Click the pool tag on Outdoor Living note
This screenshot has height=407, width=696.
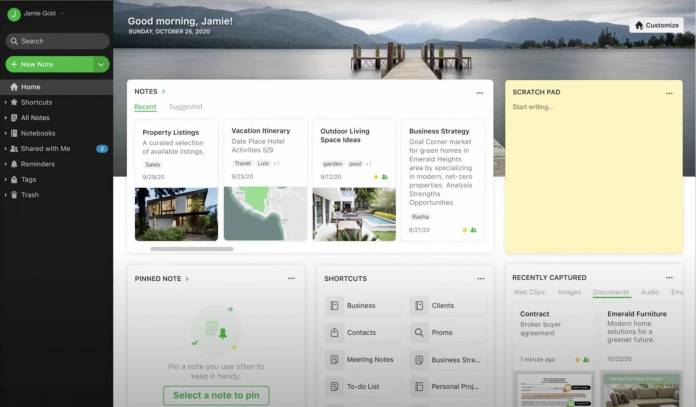click(x=355, y=164)
